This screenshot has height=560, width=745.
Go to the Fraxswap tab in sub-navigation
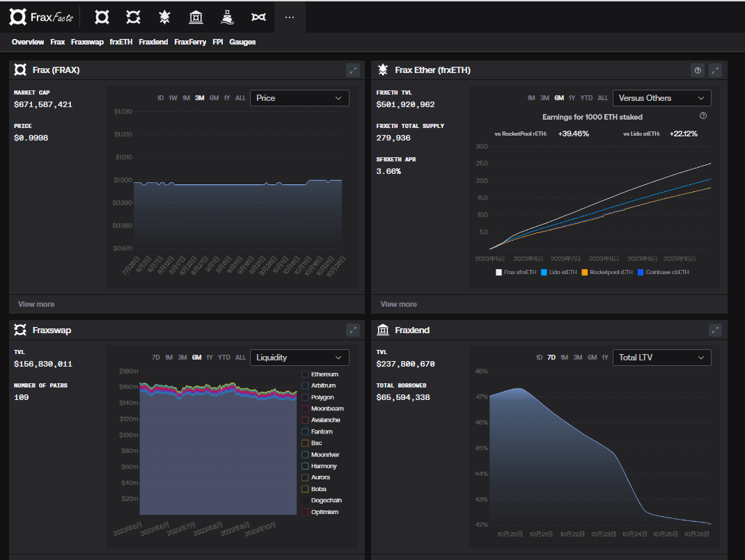(x=87, y=42)
